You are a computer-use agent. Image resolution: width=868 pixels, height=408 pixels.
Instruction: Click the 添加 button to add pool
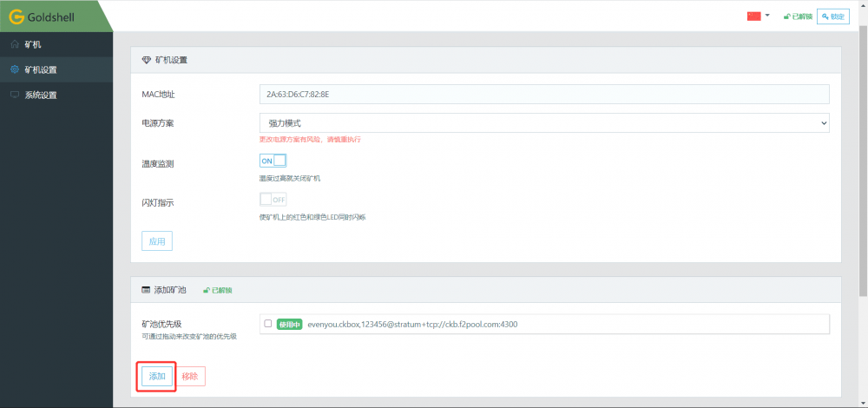pos(157,376)
